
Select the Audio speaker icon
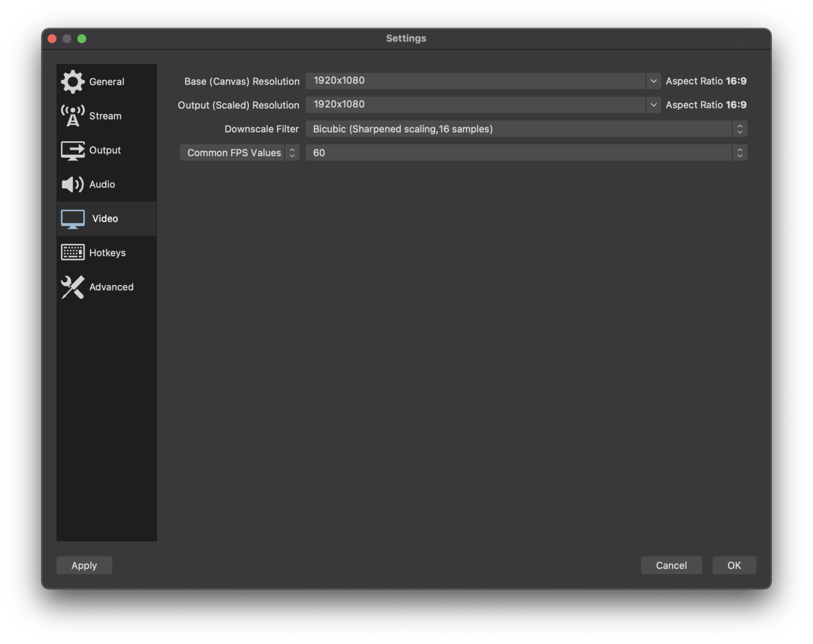pyautogui.click(x=71, y=184)
